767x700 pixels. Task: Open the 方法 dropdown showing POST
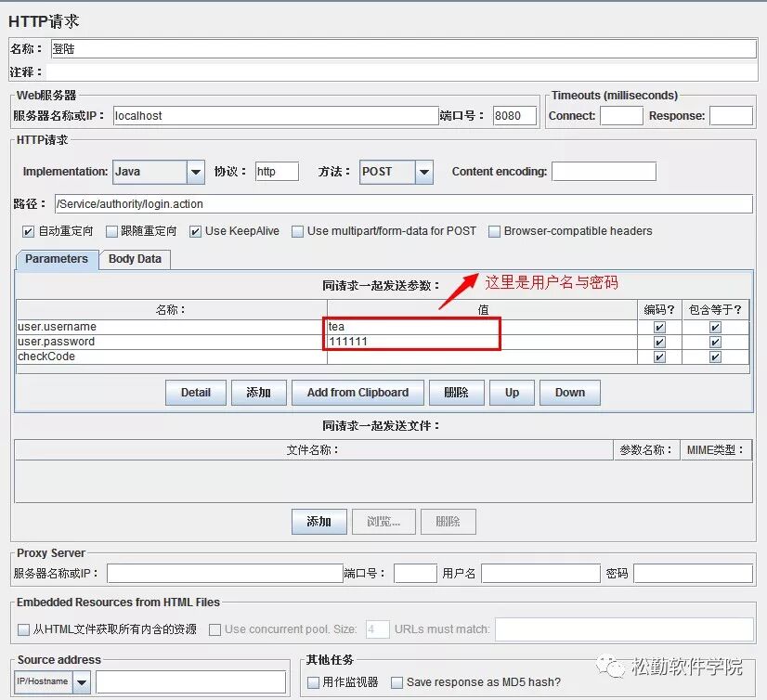pyautogui.click(x=396, y=172)
